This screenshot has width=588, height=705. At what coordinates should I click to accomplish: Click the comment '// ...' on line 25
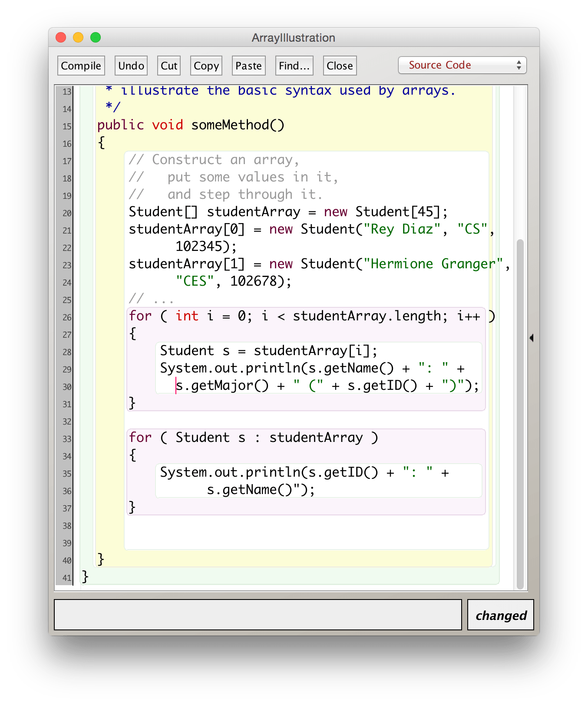(152, 299)
